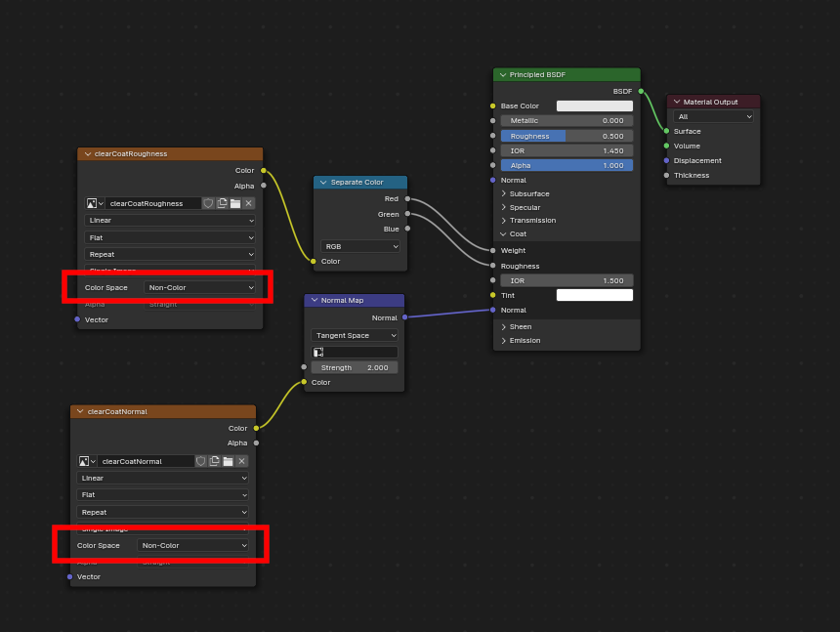Click duplicate image icon on clearCoatRoughness node
840x632 pixels.
click(222, 202)
